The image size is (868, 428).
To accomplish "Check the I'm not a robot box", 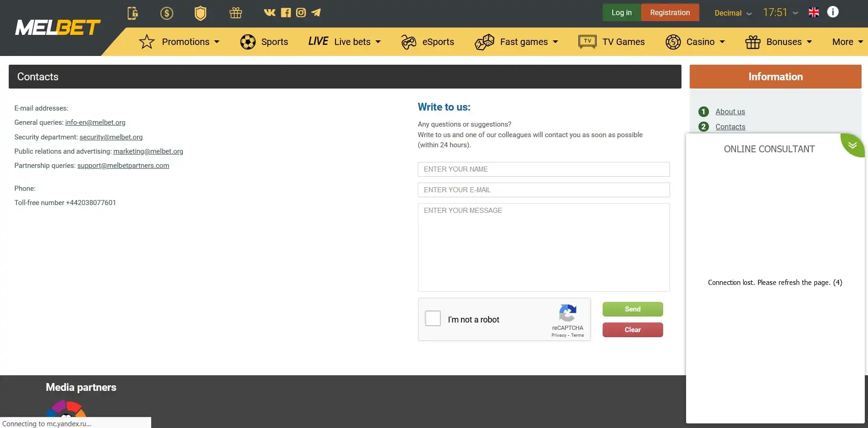I will (x=433, y=318).
